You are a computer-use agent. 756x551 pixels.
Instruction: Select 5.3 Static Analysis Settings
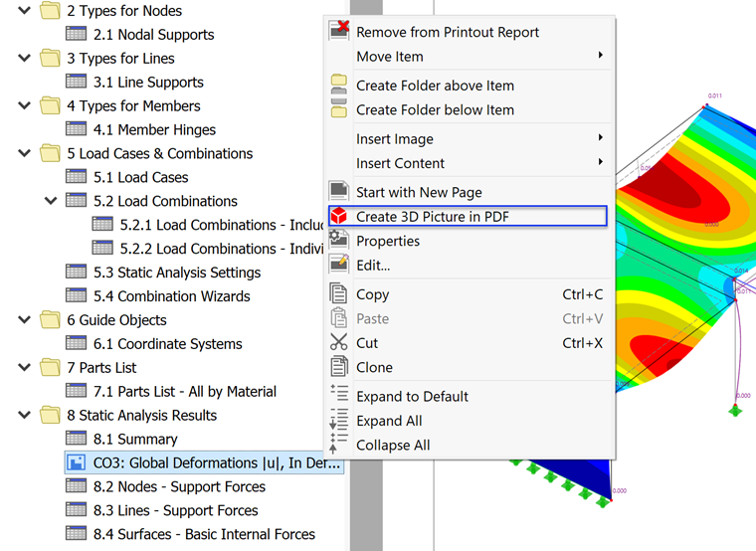[x=177, y=273]
